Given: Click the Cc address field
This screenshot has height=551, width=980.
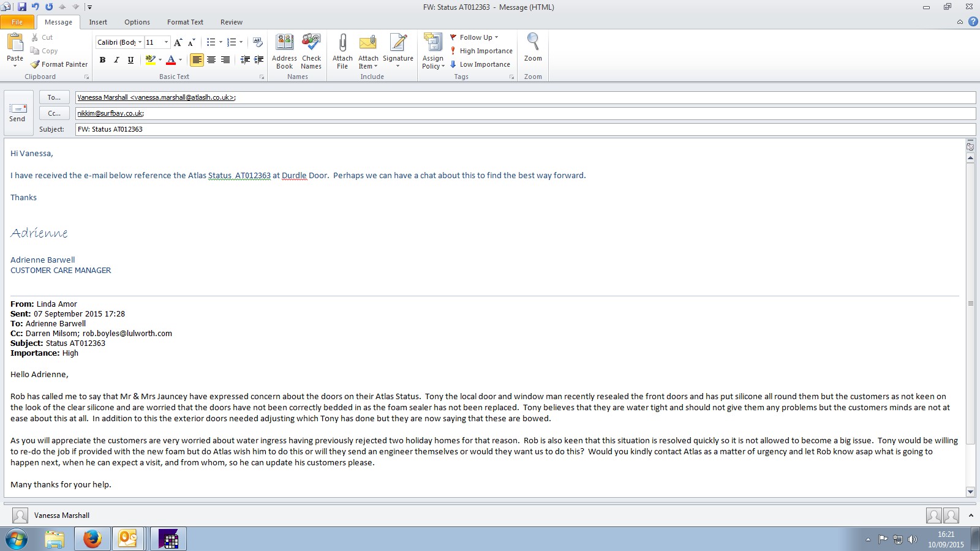Looking at the screenshot, I should coord(525,113).
